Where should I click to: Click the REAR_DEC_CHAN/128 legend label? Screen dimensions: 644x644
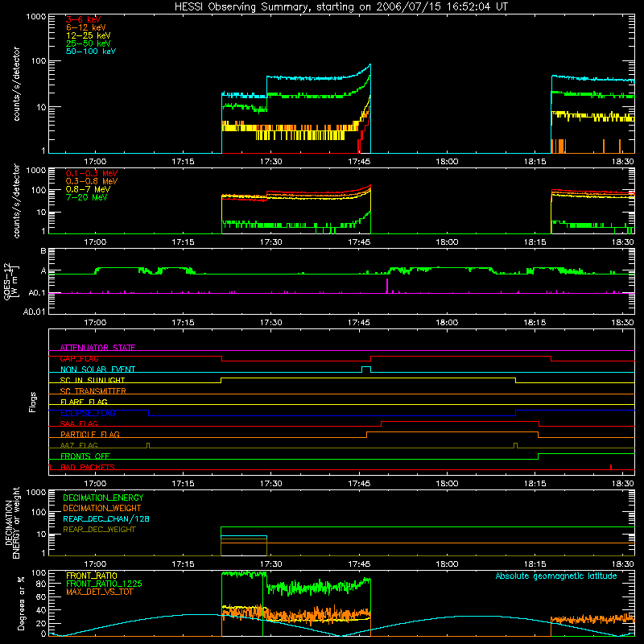point(106,518)
